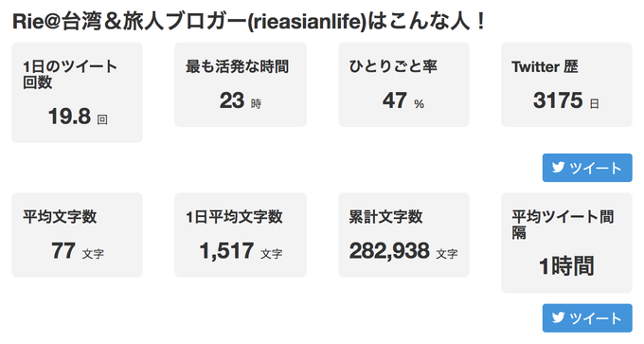Click the 19.8 回 tweet count value
The image size is (644, 344).
pos(78,116)
